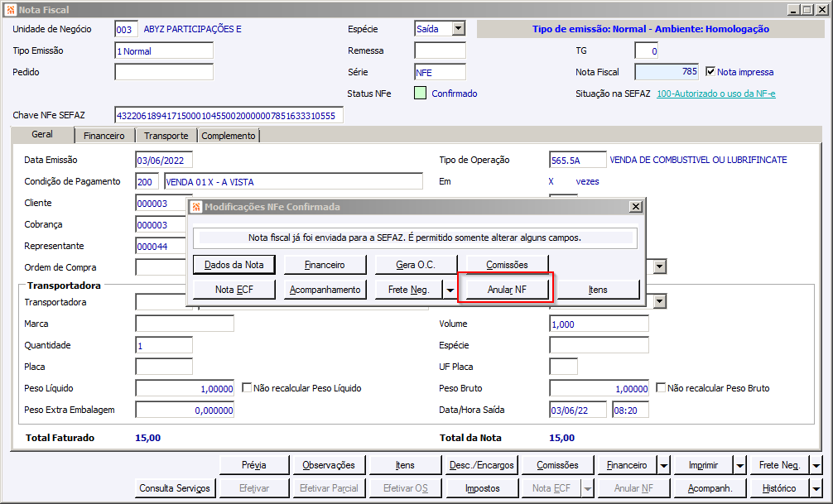
Task: Click the Unidade de Negócio code field
Action: [126, 29]
